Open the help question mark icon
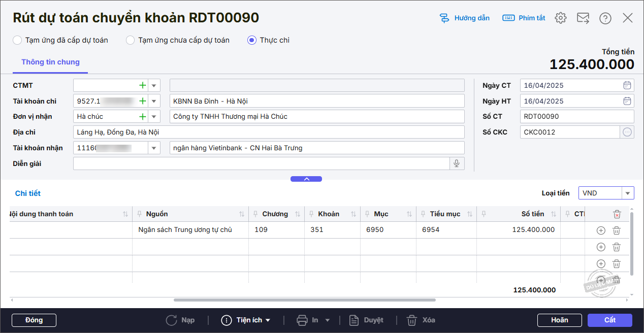This screenshot has height=333, width=644. [x=605, y=18]
